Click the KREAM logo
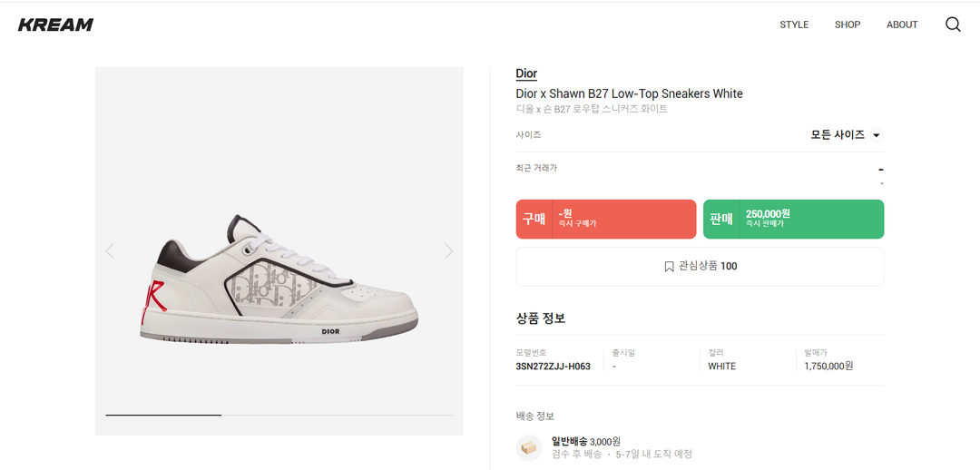 tap(55, 24)
